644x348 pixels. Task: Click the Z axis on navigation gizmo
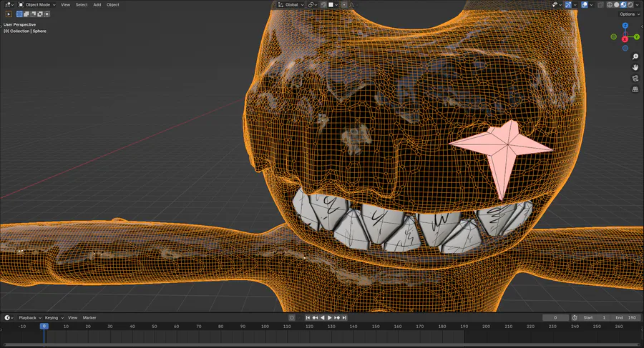625,26
